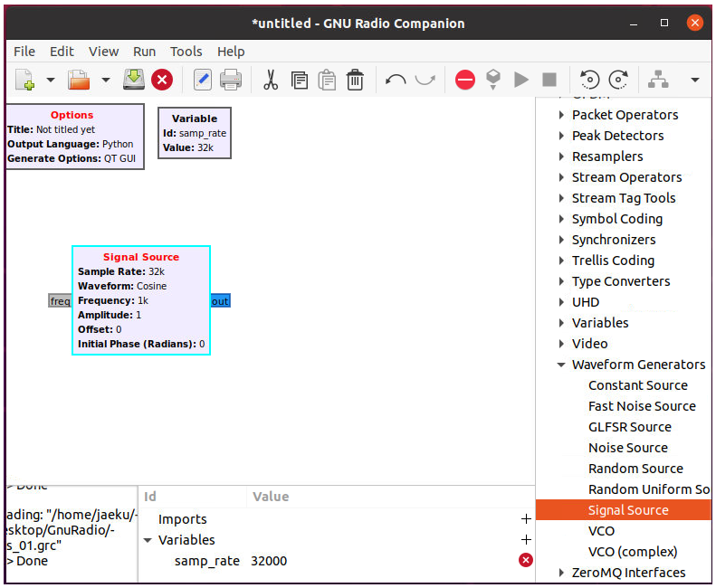The image size is (716, 588).
Task: Click the Signal Source 'out' port
Action: point(220,301)
